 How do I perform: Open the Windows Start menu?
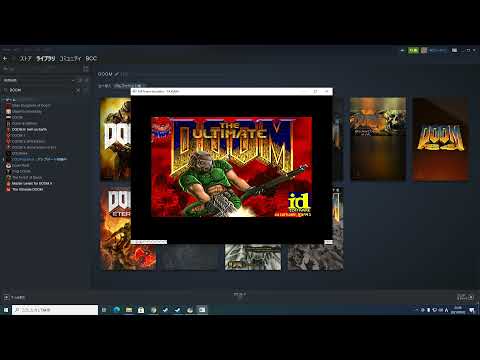[6, 310]
